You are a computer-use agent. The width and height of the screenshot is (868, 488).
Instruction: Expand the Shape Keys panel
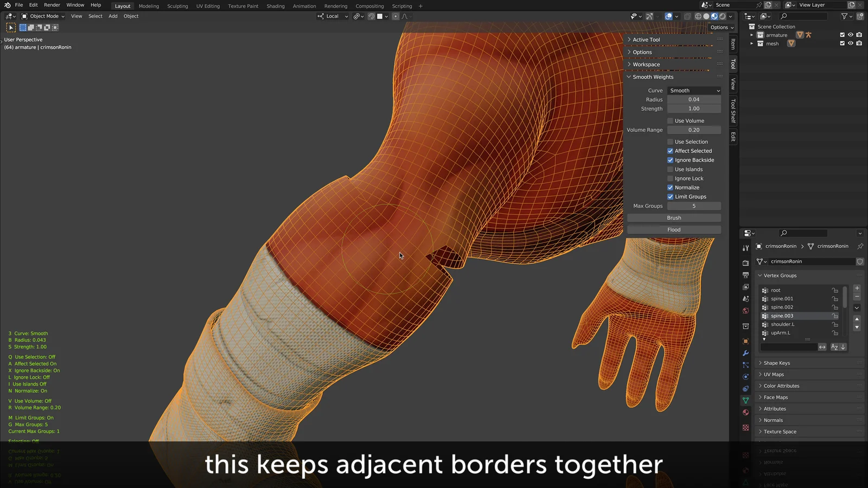(x=777, y=363)
